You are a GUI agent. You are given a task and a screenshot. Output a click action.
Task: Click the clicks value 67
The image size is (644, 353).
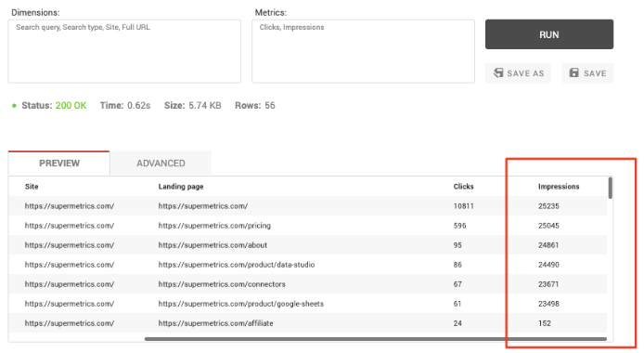457,284
